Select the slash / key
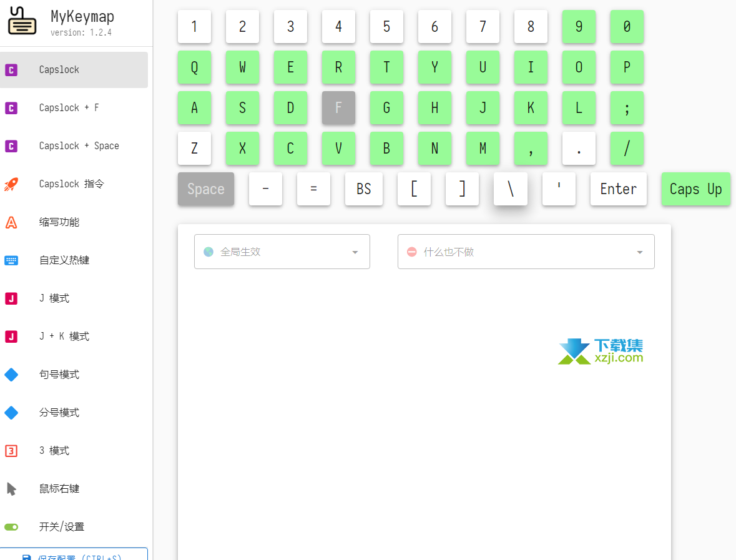The width and height of the screenshot is (736, 560). 627,149
